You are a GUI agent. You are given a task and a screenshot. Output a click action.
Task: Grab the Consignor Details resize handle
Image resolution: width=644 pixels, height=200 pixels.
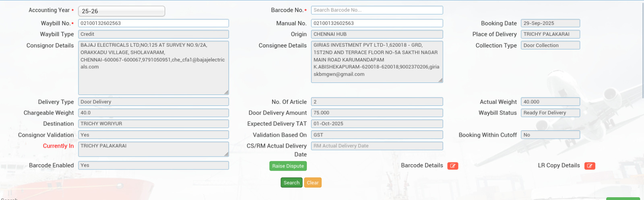coord(227,93)
